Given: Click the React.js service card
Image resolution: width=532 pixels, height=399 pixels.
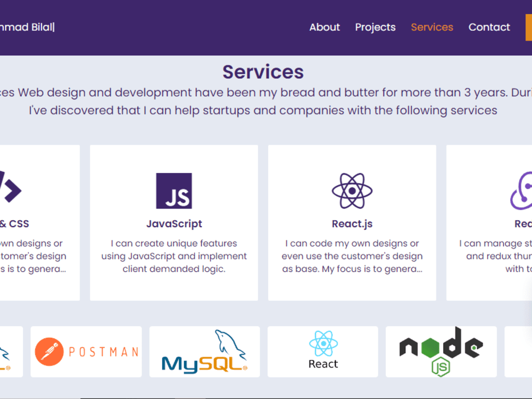Looking at the screenshot, I should pos(352,223).
